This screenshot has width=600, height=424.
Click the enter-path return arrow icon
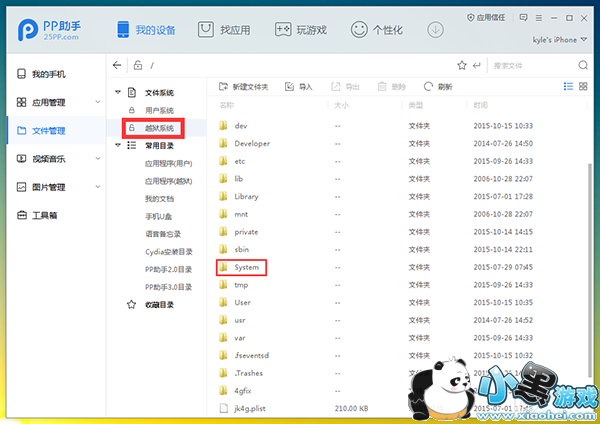point(476,66)
